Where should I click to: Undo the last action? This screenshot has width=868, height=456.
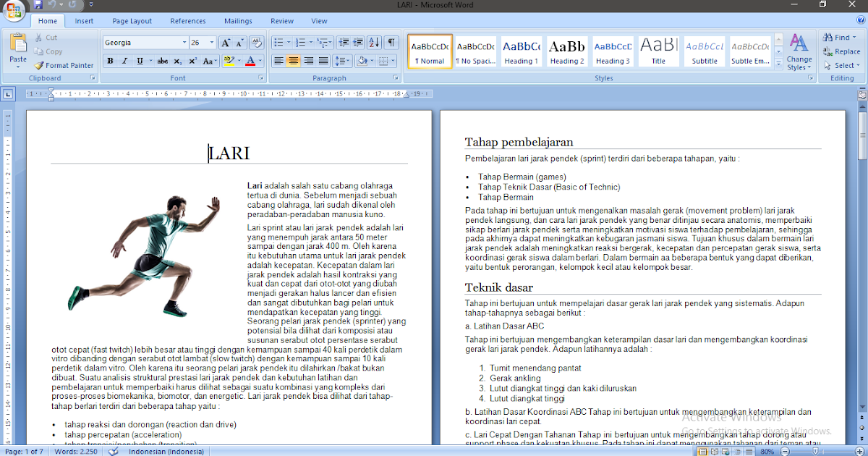53,4
